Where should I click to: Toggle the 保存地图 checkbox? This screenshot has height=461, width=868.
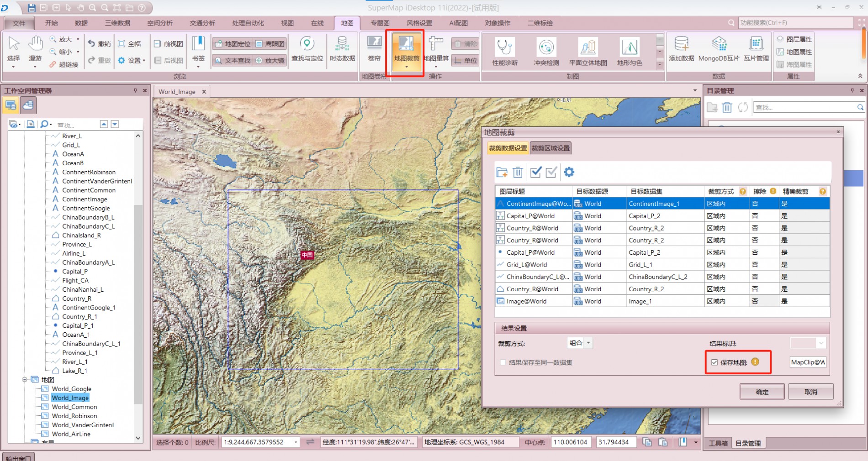[x=715, y=362]
